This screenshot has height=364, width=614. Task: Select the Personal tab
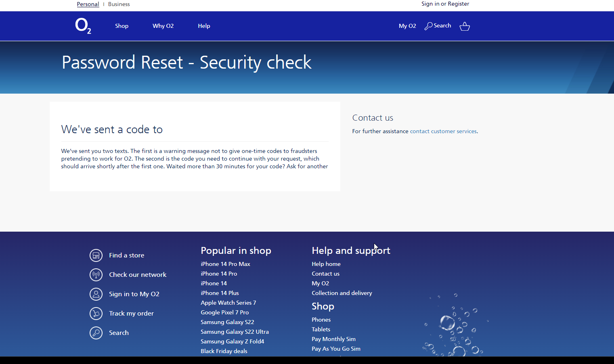coord(88,4)
